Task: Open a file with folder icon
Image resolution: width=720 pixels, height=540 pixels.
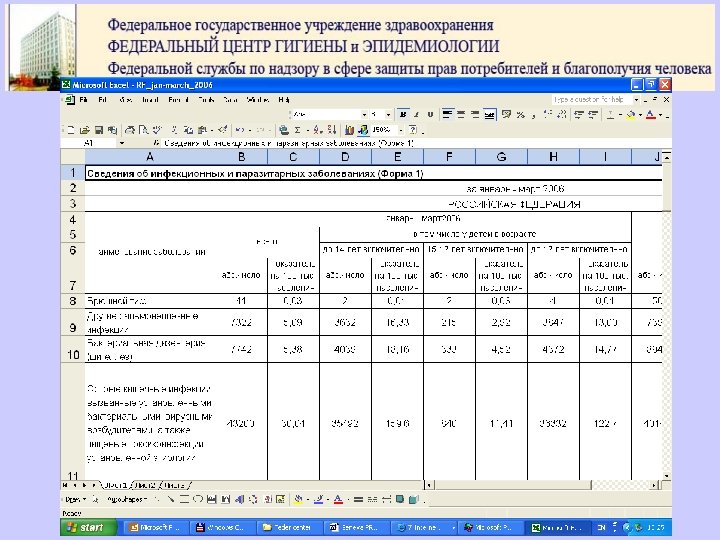Action: [x=84, y=130]
